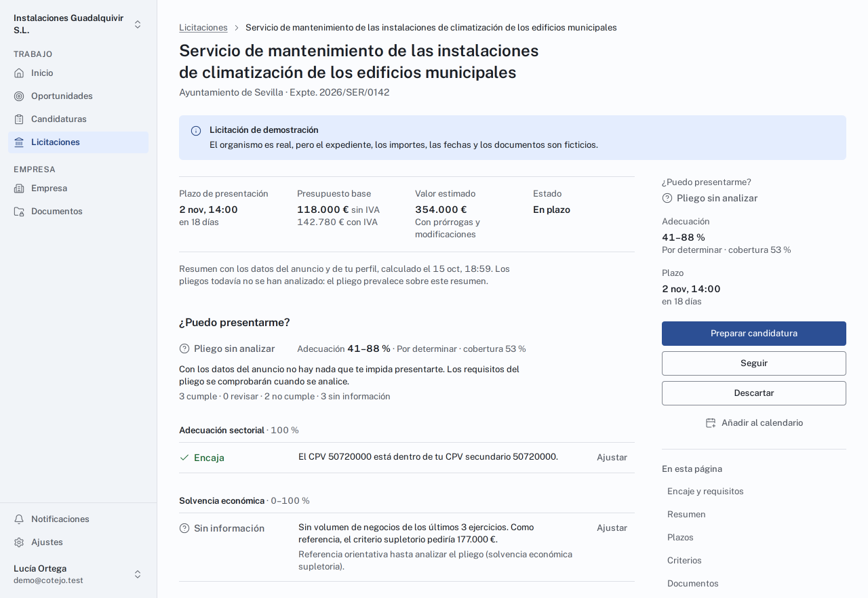Click the Licitaciones breadcrumb link
The width and height of the screenshot is (868, 598).
click(x=203, y=28)
